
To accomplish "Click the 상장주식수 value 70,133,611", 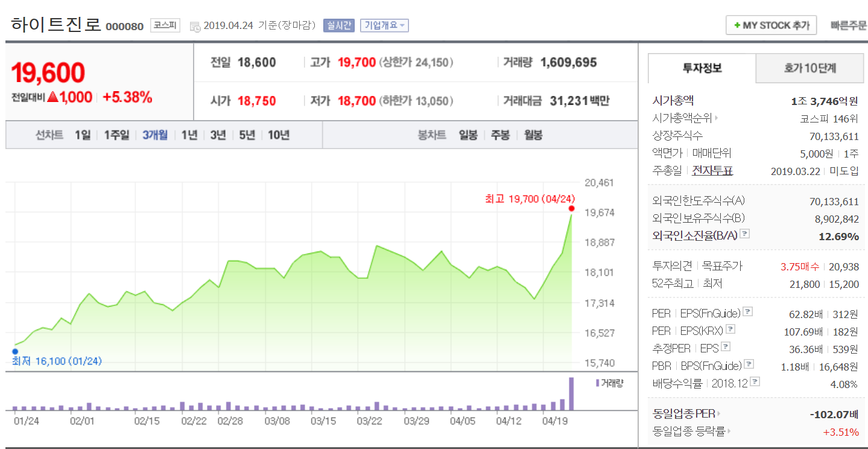I will pyautogui.click(x=834, y=136).
